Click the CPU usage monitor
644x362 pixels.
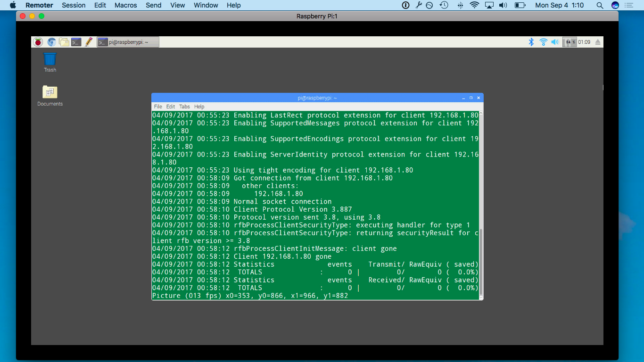click(x=570, y=42)
